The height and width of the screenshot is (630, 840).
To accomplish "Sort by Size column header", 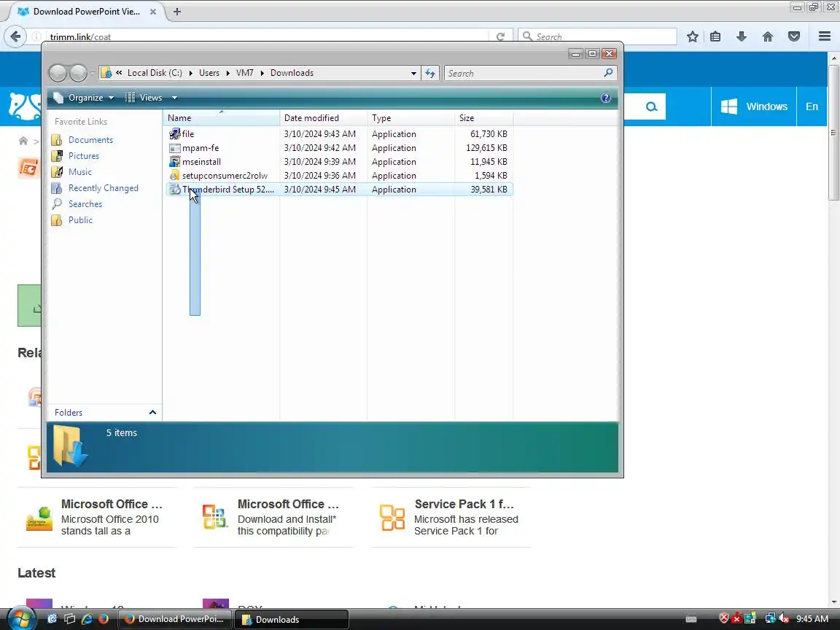I will (x=483, y=118).
